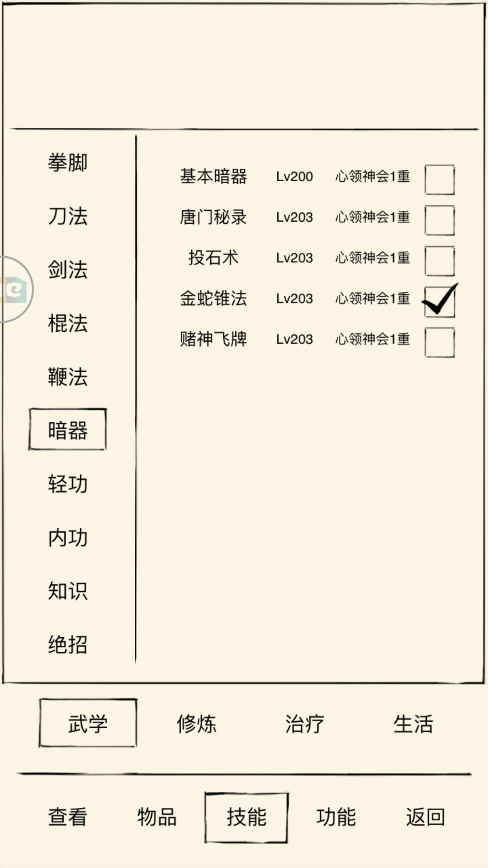Image resolution: width=488 pixels, height=868 pixels.
Task: Select the 轻功 category
Action: coord(68,484)
